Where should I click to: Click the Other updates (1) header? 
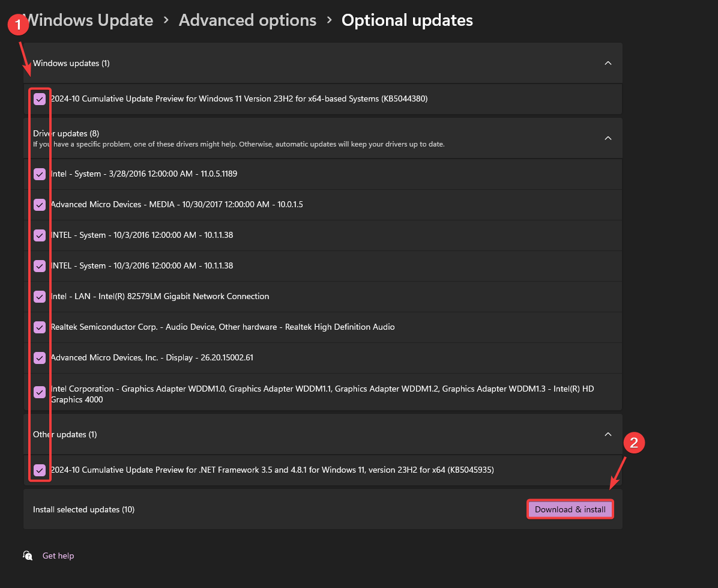coord(65,434)
